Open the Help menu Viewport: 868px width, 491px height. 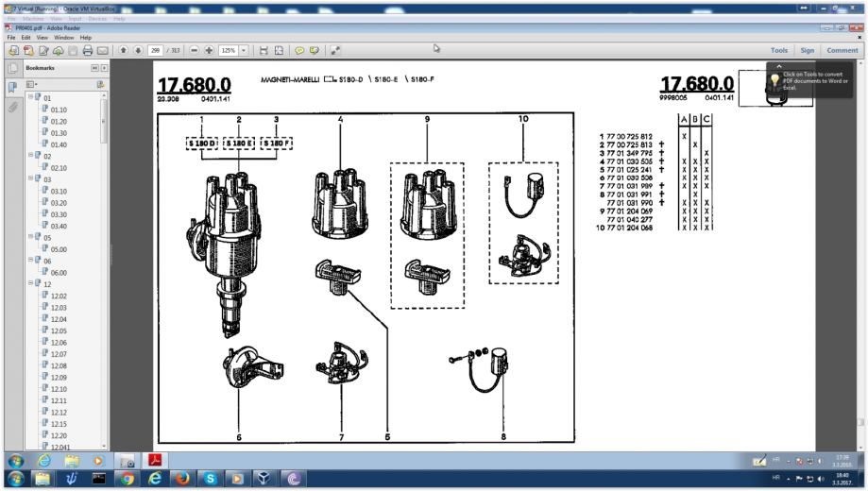click(x=85, y=38)
